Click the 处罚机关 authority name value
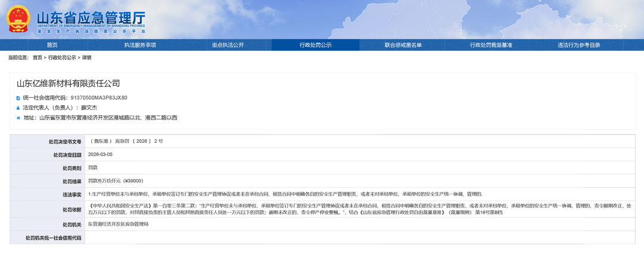 coord(118,223)
